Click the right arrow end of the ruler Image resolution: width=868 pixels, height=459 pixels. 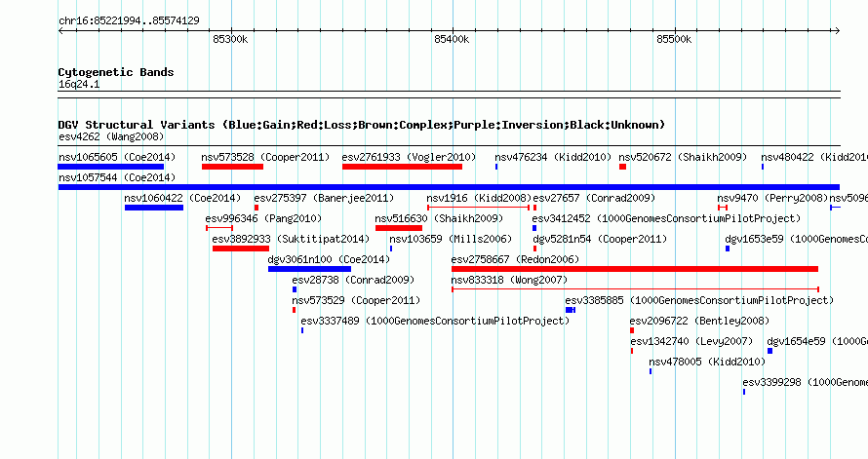pyautogui.click(x=837, y=31)
